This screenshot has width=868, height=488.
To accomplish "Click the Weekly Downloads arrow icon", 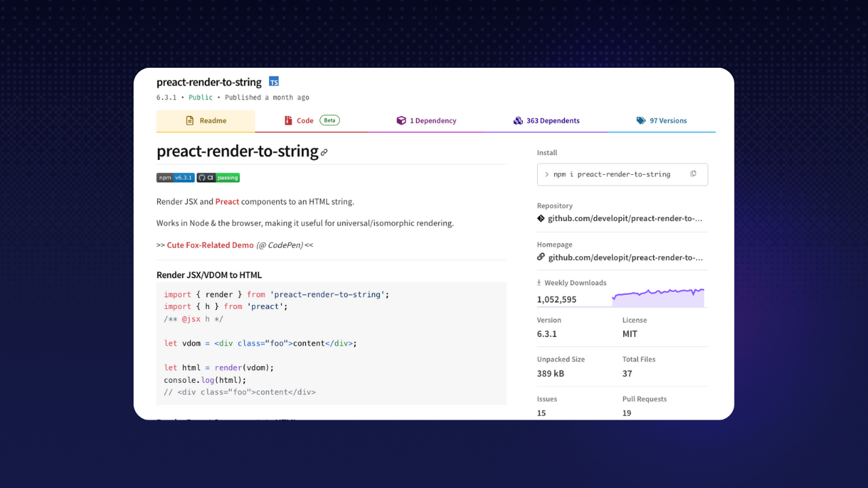I will coord(539,283).
